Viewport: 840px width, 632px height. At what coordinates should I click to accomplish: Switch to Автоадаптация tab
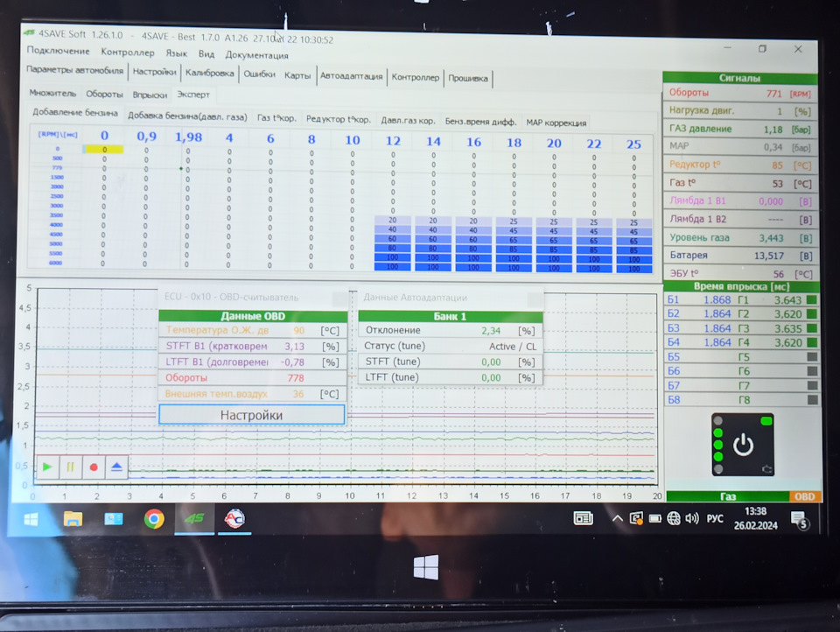352,76
